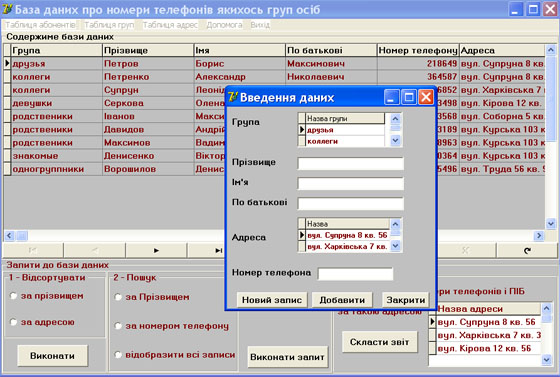Go to next record in navigator bar
The height and width of the screenshot is (377, 560).
156,250
